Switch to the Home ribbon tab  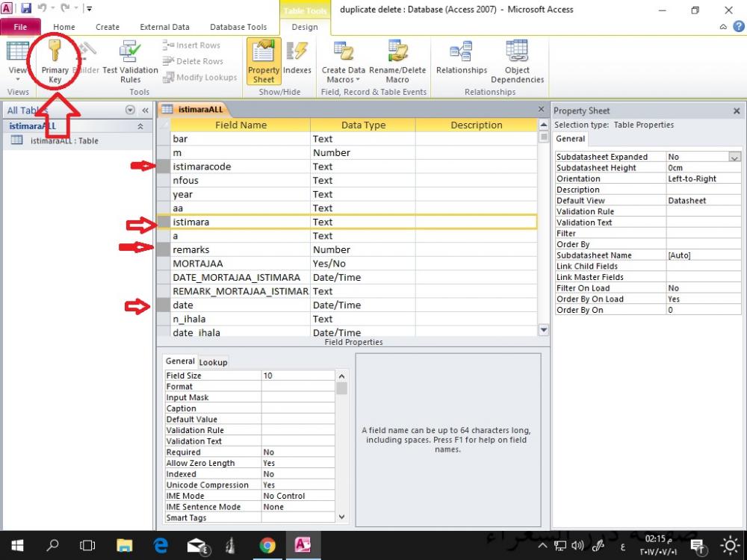[x=63, y=27]
